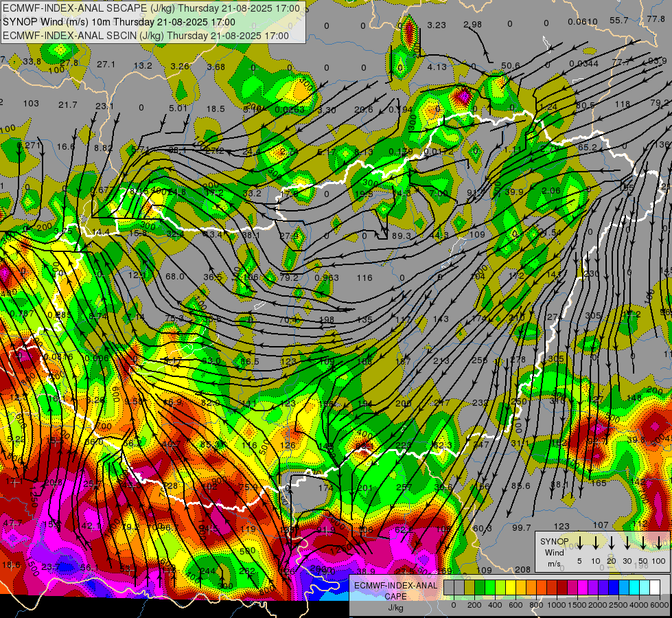Select the white CAPE legend swatch

654,587
